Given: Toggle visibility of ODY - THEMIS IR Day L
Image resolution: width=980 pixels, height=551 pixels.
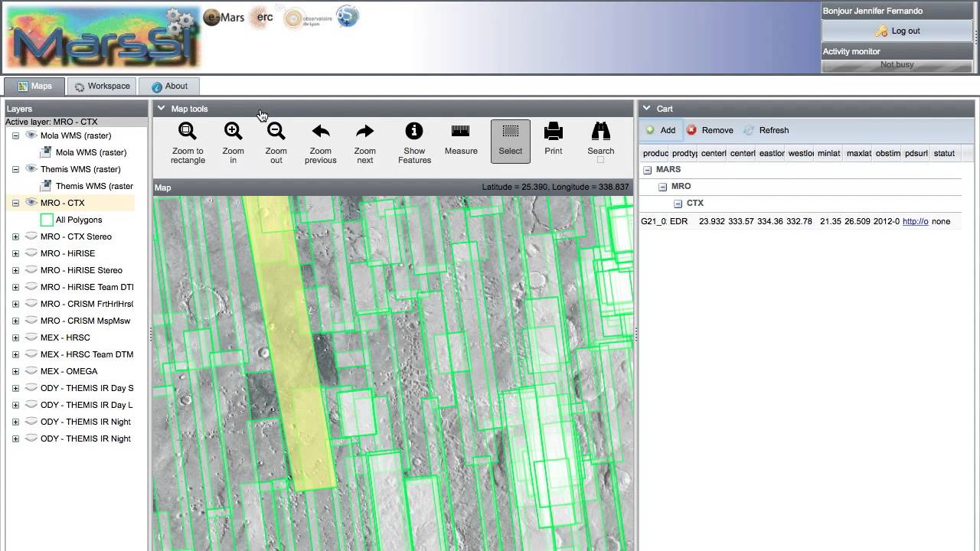Looking at the screenshot, I should (31, 405).
